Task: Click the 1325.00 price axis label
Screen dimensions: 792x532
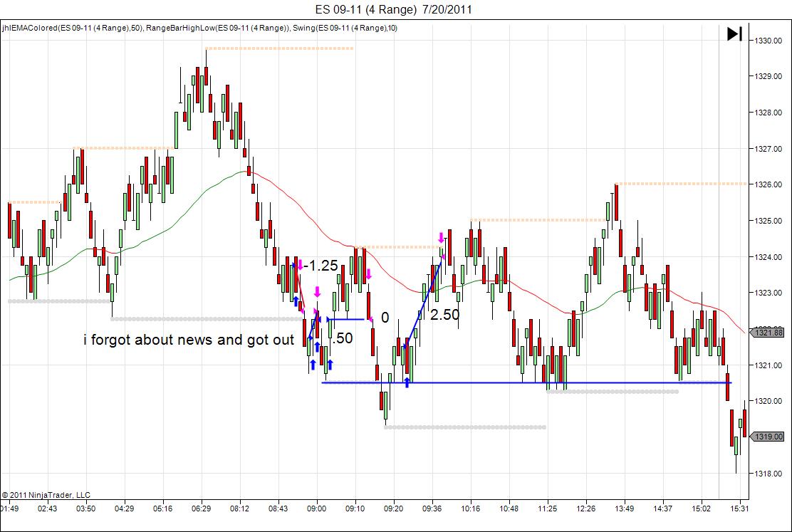Action: click(768, 221)
